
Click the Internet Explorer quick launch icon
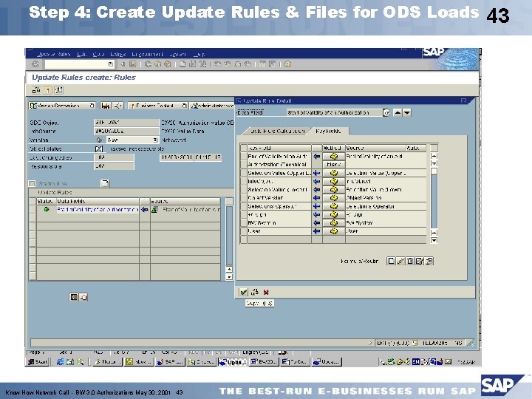(60, 362)
